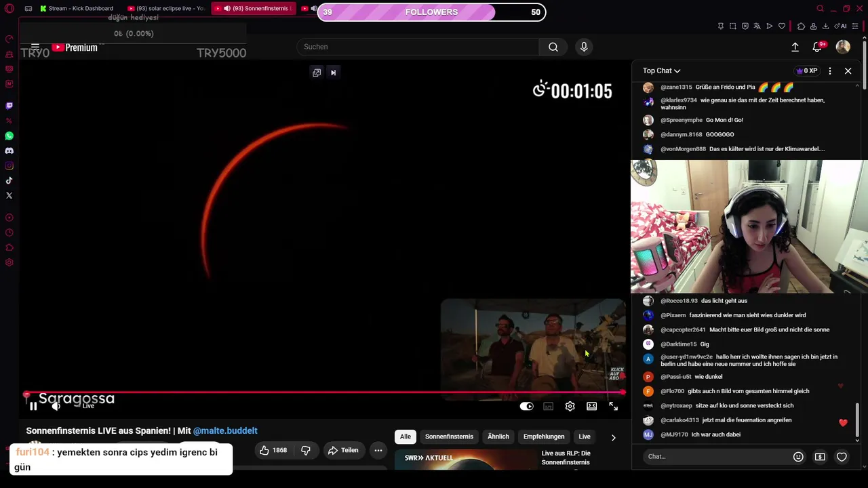Select the Alle filter chip
This screenshot has width=868, height=488.
point(405,436)
